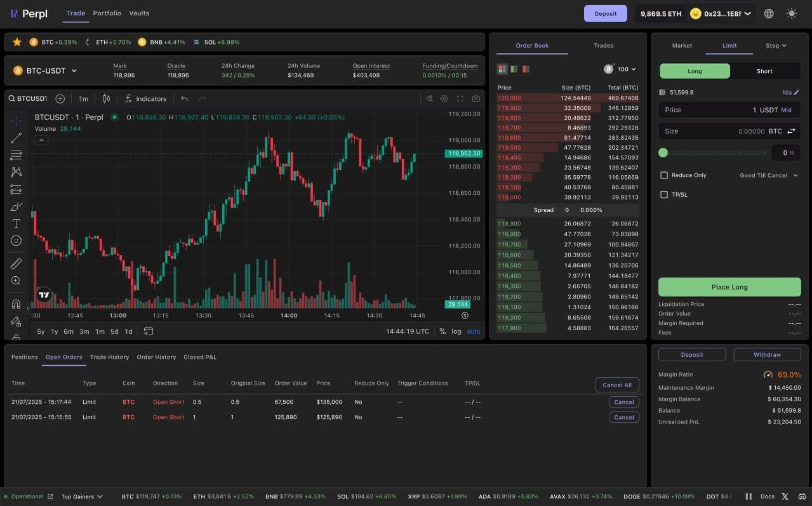Switch theme with the sun icon
812x506 pixels.
791,13
